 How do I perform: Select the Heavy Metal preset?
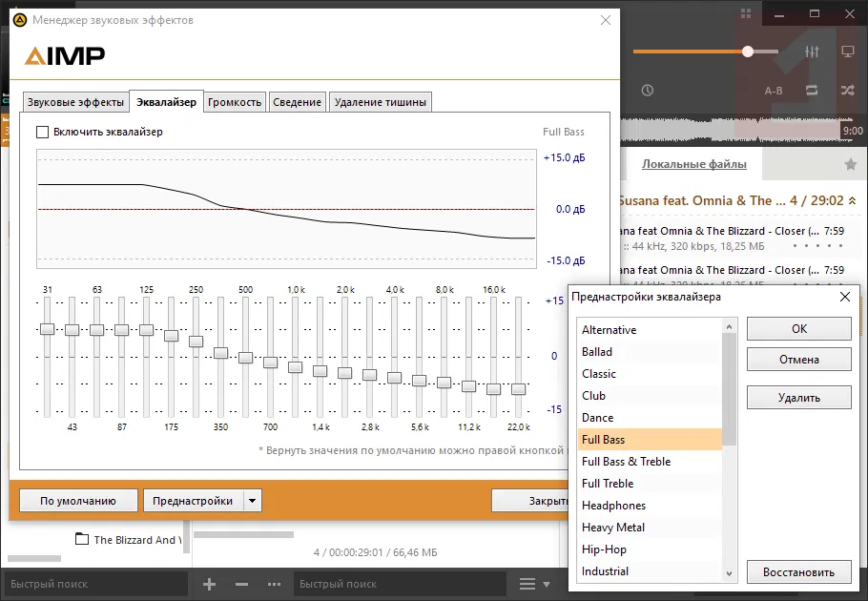pos(650,527)
